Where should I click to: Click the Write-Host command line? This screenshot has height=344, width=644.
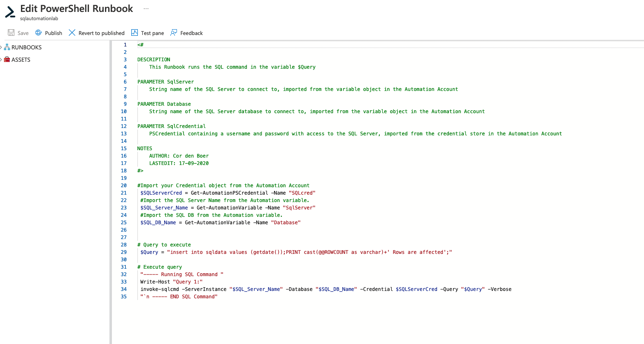171,282
